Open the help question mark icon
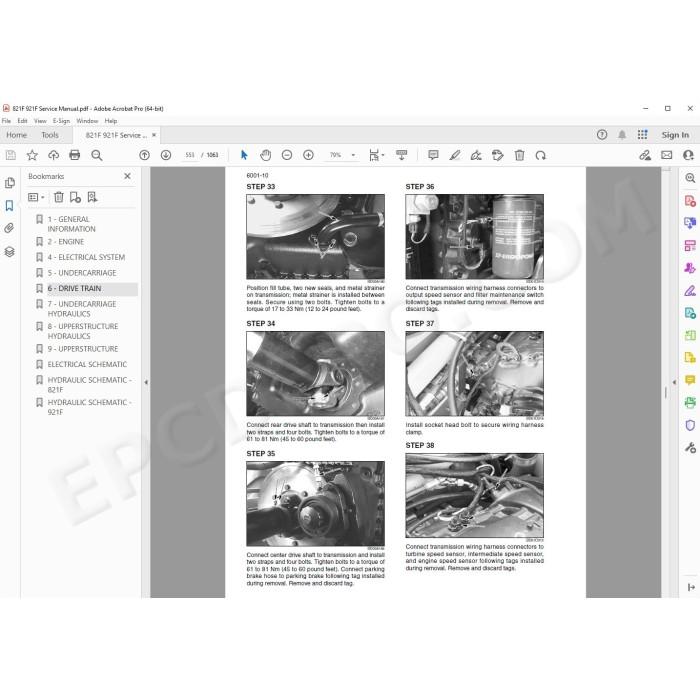Screen dimensions: 700x700 [x=602, y=135]
